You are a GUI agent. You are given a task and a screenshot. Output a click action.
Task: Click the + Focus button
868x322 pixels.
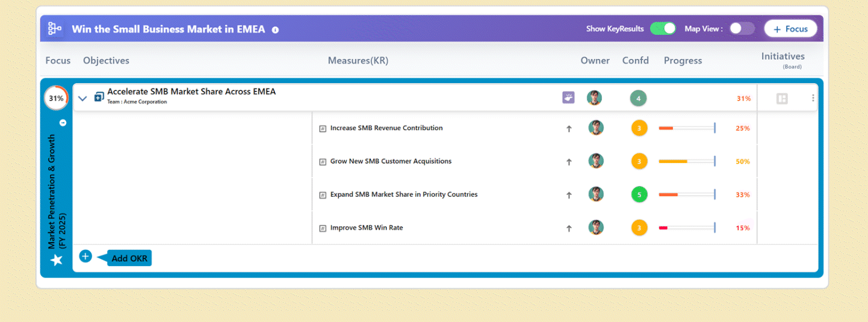click(x=790, y=29)
